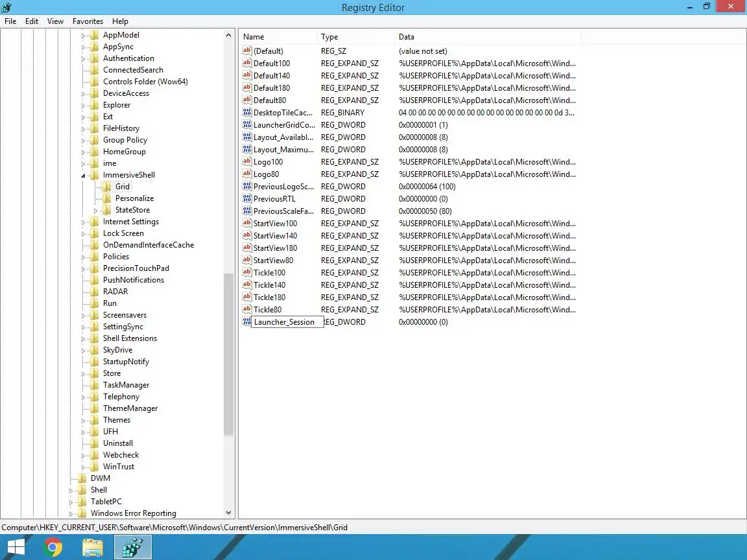
Task: Click in the Launcher_Session rename field
Action: (287, 322)
